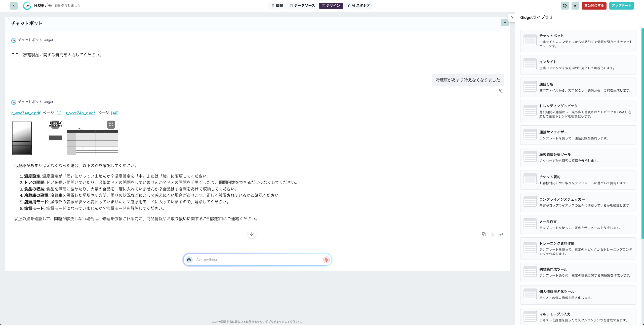Switch to the データソース tab
644x325 pixels.
[x=302, y=6]
